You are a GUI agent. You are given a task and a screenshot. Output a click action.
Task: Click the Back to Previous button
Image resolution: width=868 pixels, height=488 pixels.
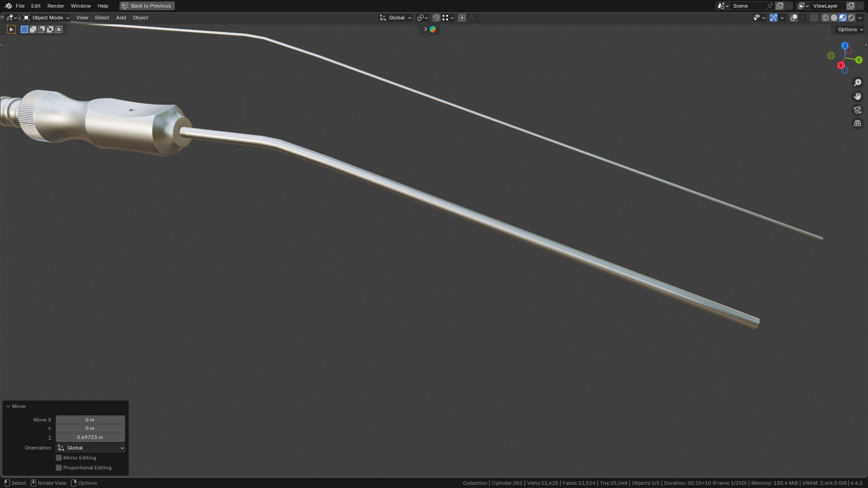147,6
